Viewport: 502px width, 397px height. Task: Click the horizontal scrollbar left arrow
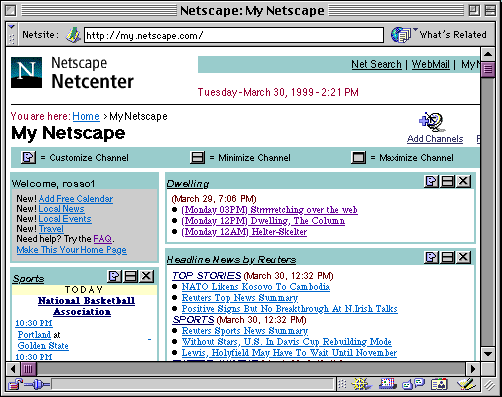(x=13, y=369)
